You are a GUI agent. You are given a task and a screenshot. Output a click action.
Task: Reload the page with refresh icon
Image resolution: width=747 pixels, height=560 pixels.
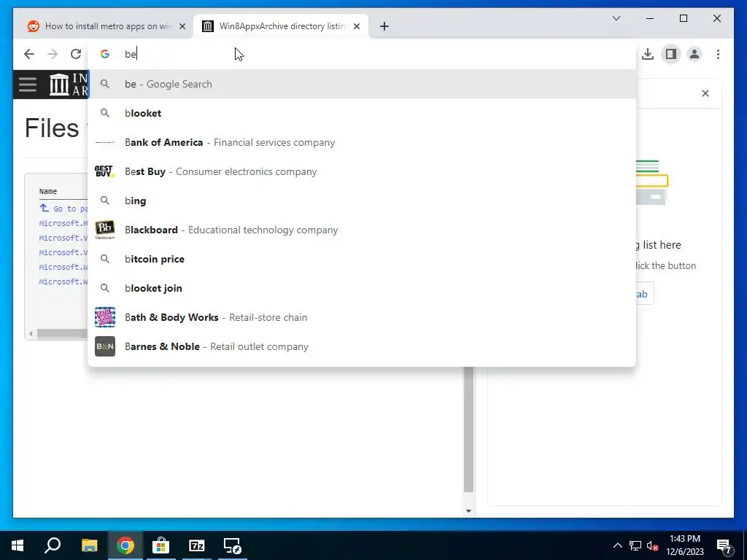pyautogui.click(x=75, y=54)
